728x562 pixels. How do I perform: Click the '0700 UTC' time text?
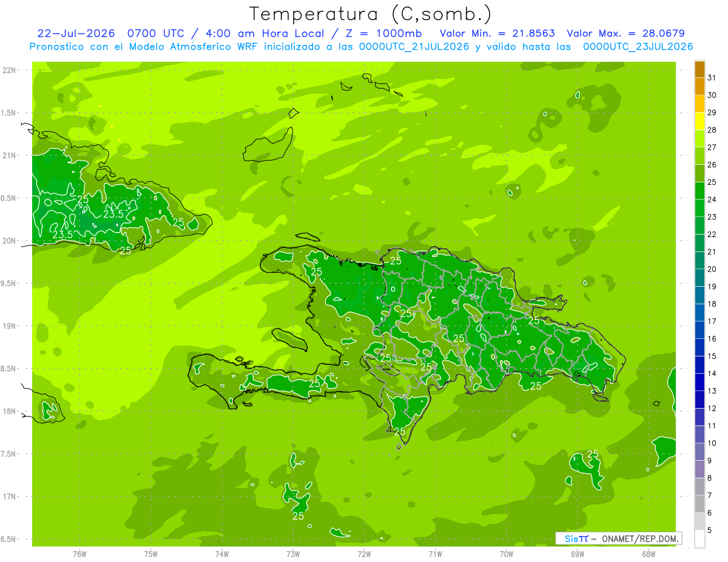(x=155, y=33)
